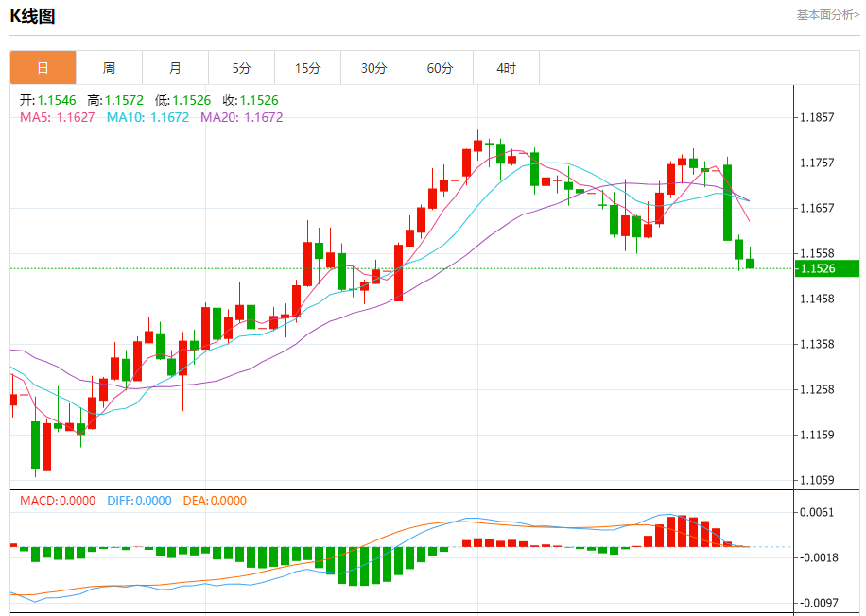The width and height of the screenshot is (866, 616).
Task: Click the 1.1159 price axis label
Action: tap(818, 435)
